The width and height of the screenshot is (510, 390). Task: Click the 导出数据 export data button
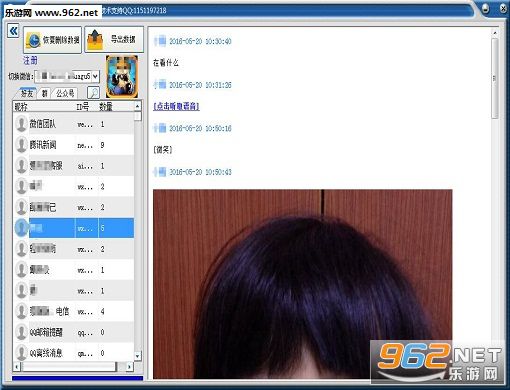[114, 39]
